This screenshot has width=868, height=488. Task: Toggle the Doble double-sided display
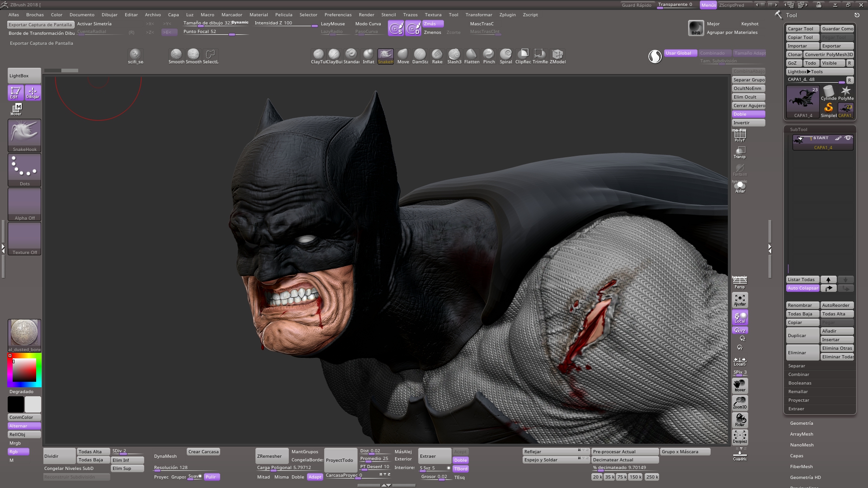pyautogui.click(x=749, y=114)
